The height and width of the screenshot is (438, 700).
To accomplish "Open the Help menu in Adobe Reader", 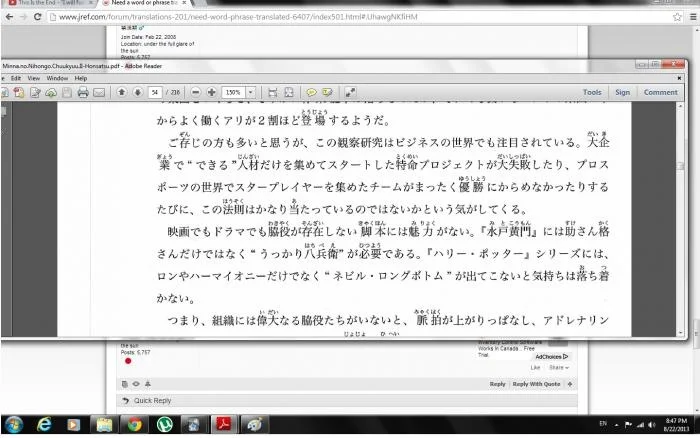I will pyautogui.click(x=81, y=78).
